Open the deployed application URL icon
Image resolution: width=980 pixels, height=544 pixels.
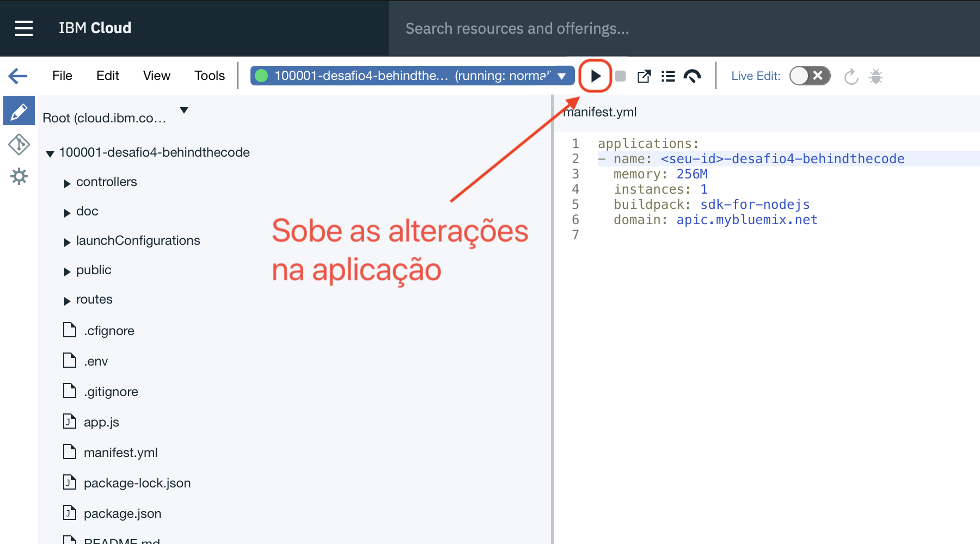[644, 76]
